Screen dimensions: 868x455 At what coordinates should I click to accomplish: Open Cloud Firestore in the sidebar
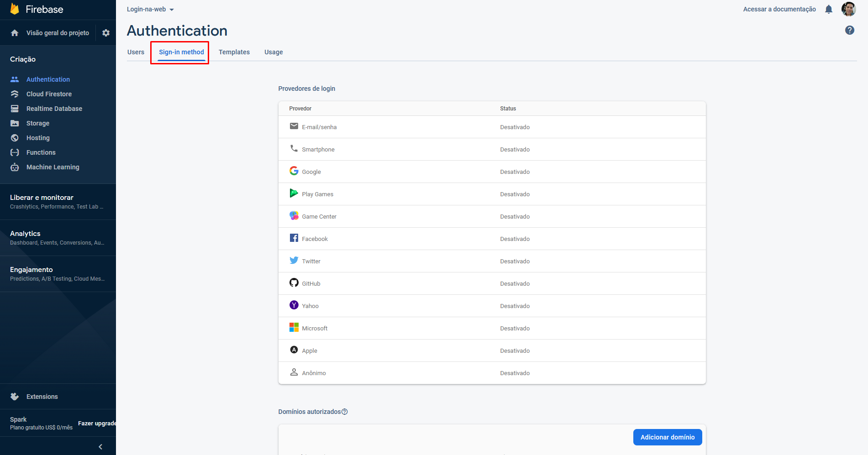click(49, 94)
